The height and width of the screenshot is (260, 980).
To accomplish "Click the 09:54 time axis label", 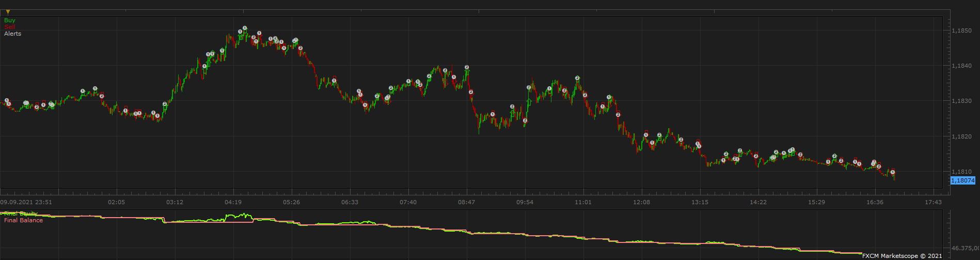I will 525,202.
